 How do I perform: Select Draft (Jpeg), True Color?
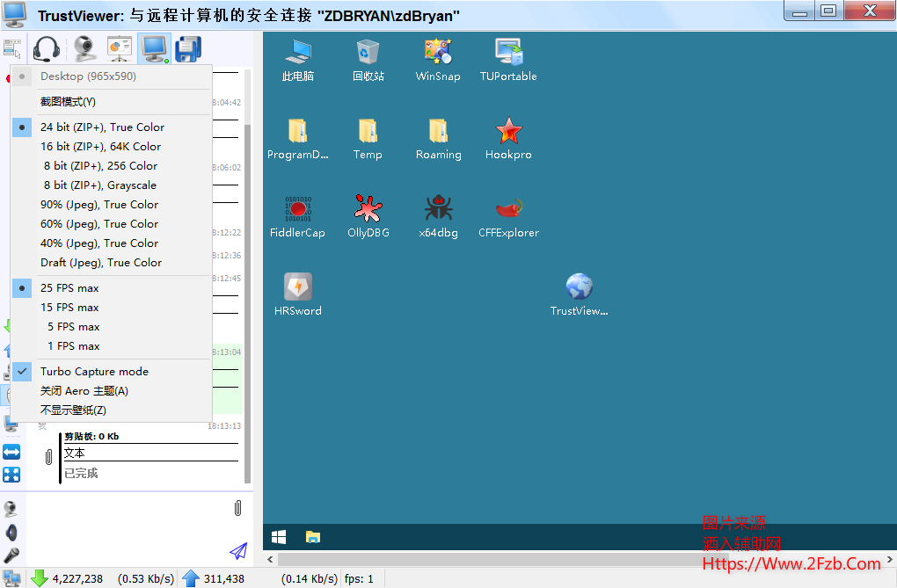point(112,263)
